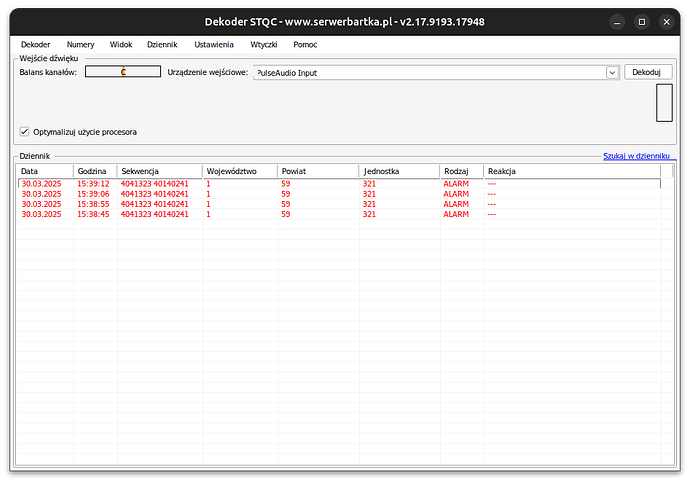690x483 pixels.
Task: Click the audio level meter box
Action: tap(663, 103)
